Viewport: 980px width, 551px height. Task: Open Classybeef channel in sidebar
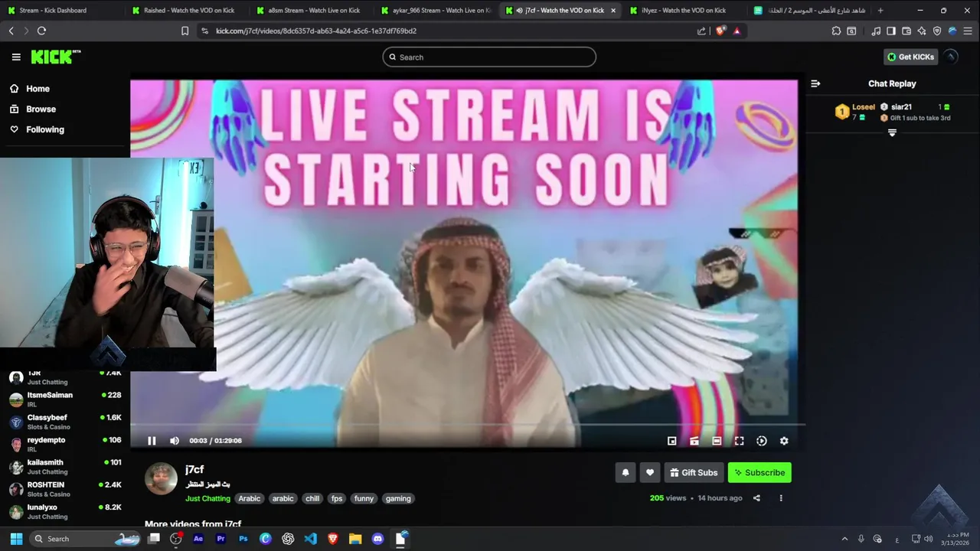coord(65,422)
